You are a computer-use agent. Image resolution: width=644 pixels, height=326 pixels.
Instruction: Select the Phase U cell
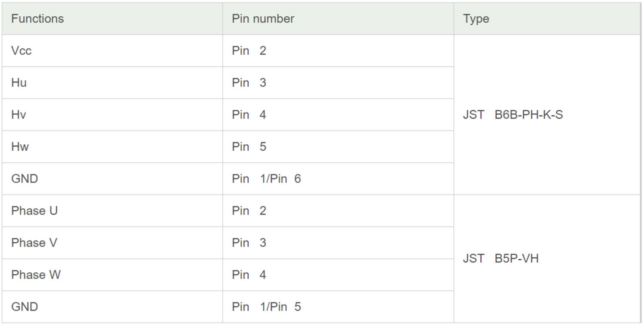[34, 210]
